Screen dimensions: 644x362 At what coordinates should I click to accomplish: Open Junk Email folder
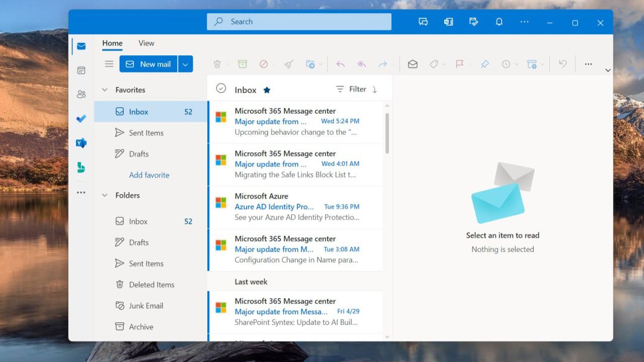click(x=150, y=306)
